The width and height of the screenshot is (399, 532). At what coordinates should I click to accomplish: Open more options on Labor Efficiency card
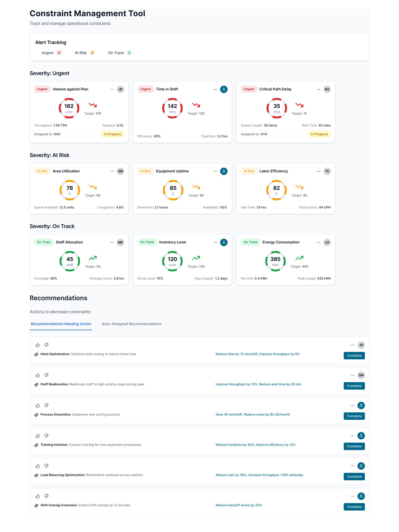tap(319, 171)
